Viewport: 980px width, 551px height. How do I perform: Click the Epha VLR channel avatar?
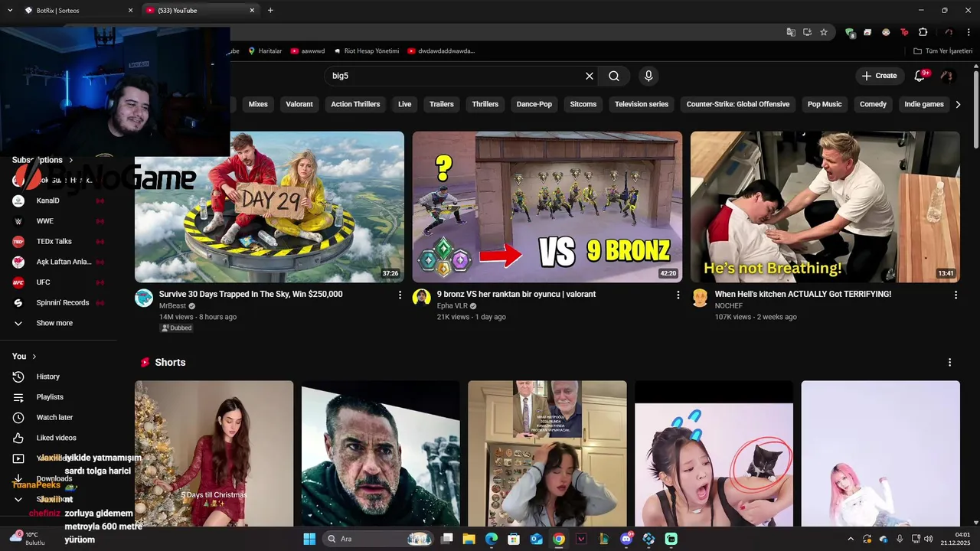pos(422,298)
